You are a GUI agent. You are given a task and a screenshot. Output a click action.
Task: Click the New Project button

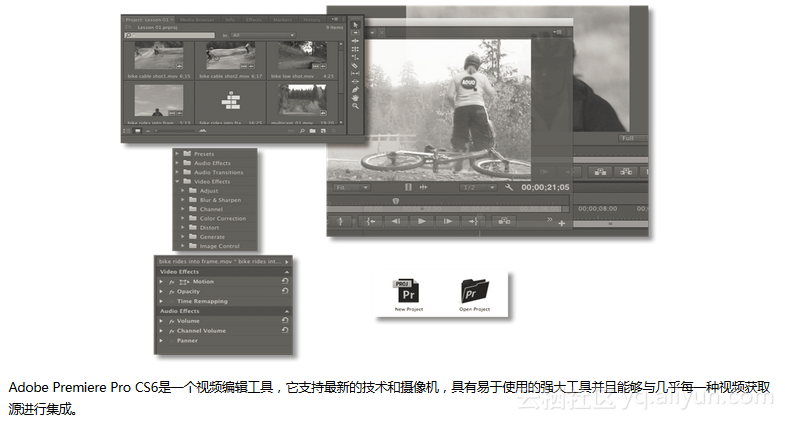pyautogui.click(x=409, y=295)
